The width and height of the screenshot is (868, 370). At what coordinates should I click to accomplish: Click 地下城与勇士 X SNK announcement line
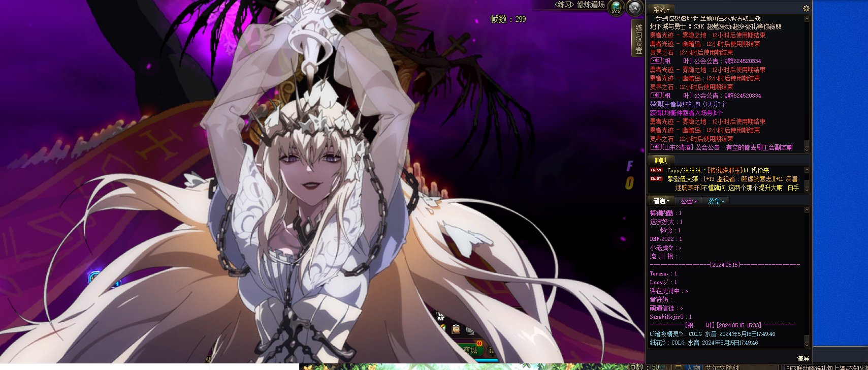coord(716,26)
